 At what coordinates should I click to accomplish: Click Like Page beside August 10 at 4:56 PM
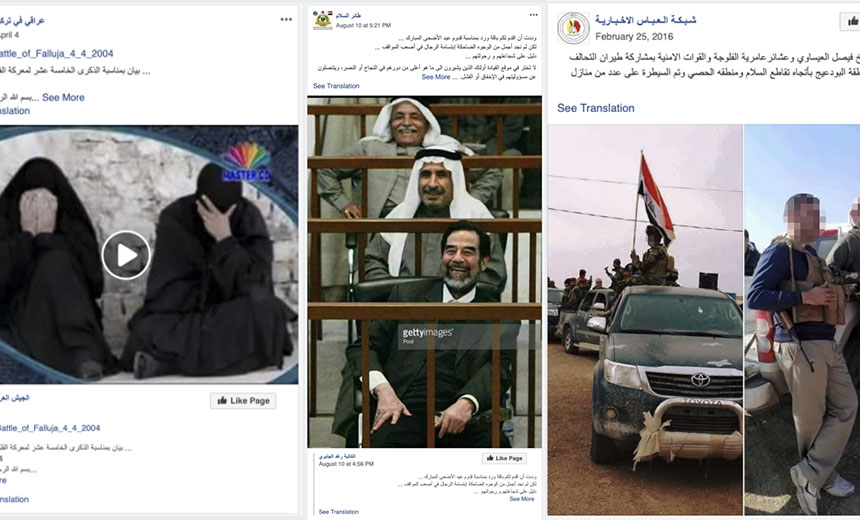pos(504,458)
